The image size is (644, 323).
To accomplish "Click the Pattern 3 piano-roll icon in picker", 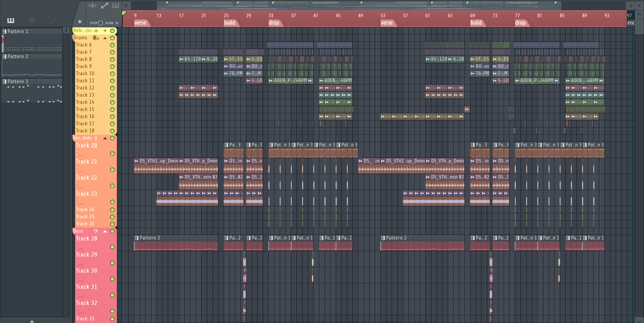I will pyautogui.click(x=4, y=81).
